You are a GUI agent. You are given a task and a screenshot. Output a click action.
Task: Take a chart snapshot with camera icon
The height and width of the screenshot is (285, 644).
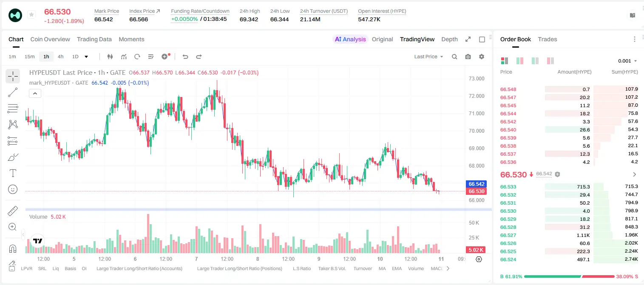click(x=468, y=57)
